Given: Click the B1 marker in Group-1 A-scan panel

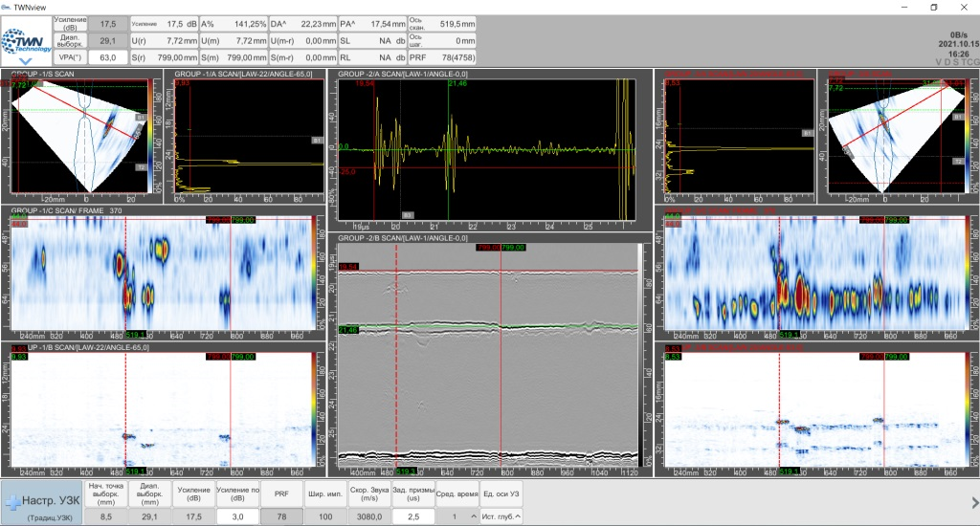Looking at the screenshot, I should point(316,141).
